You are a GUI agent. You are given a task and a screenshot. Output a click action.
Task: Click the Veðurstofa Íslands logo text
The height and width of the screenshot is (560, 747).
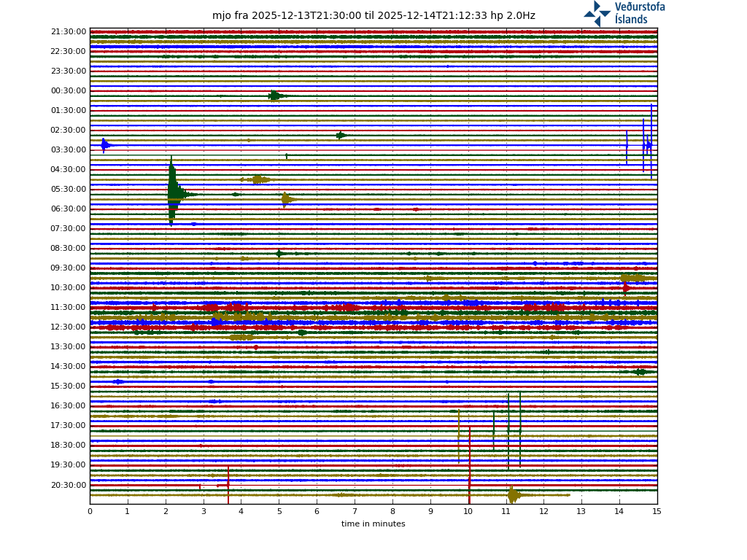click(639, 13)
